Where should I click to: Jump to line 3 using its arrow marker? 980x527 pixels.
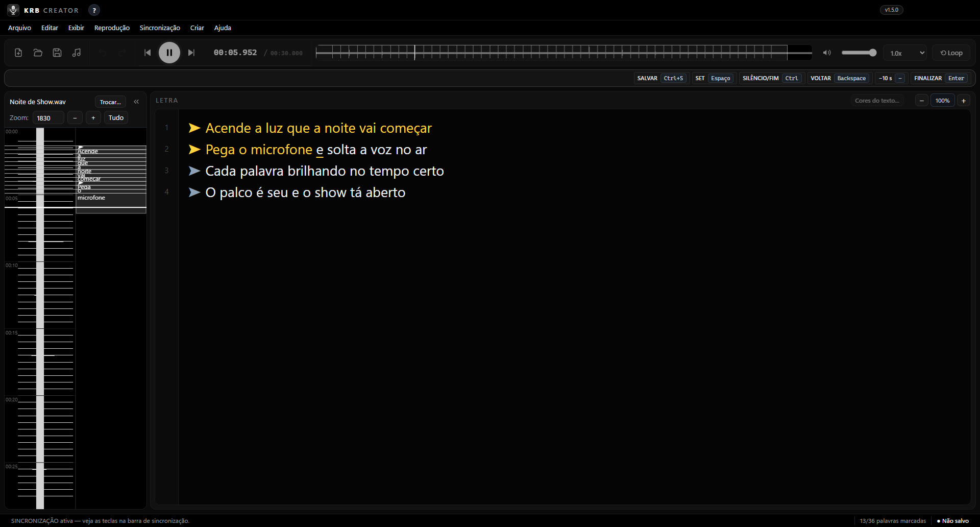[194, 171]
